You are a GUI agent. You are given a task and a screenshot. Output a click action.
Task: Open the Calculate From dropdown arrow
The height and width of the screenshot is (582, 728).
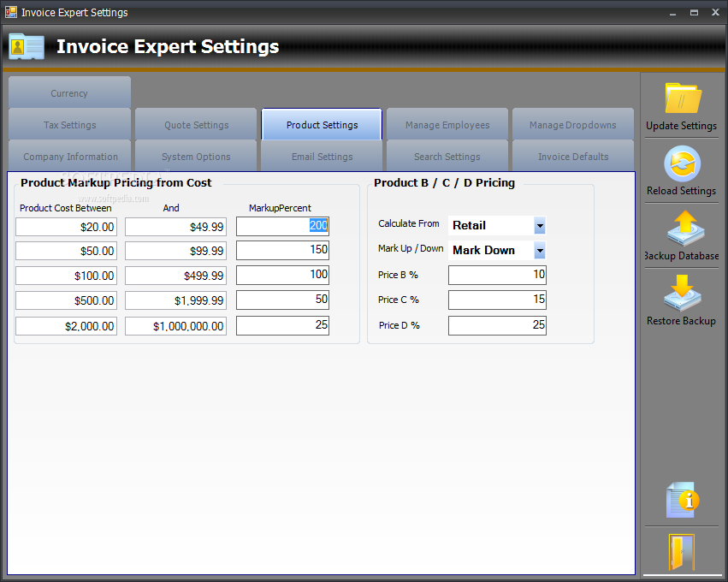[x=540, y=226]
